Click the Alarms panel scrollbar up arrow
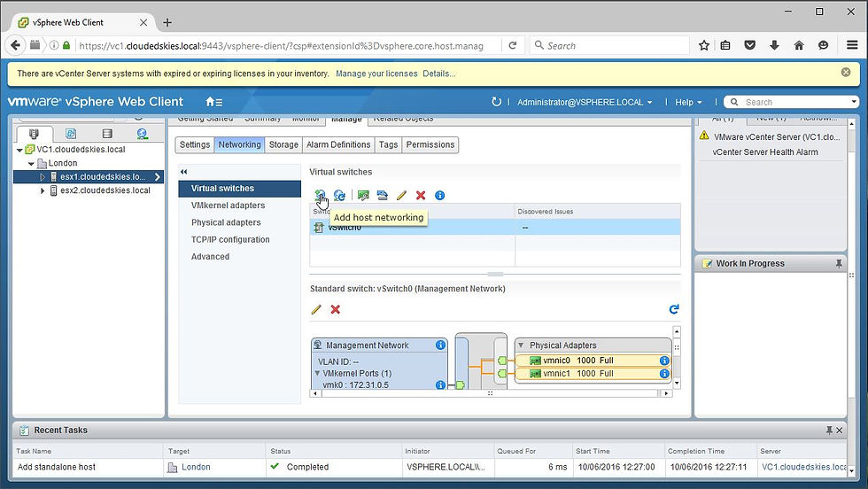This screenshot has height=489, width=868. [x=852, y=123]
